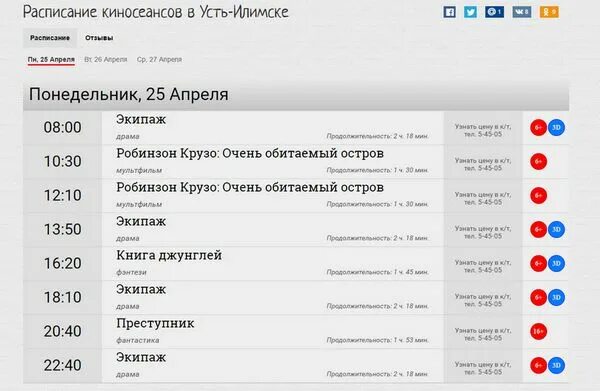
Task: Click the price info text in 08:00 row
Action: (483, 130)
